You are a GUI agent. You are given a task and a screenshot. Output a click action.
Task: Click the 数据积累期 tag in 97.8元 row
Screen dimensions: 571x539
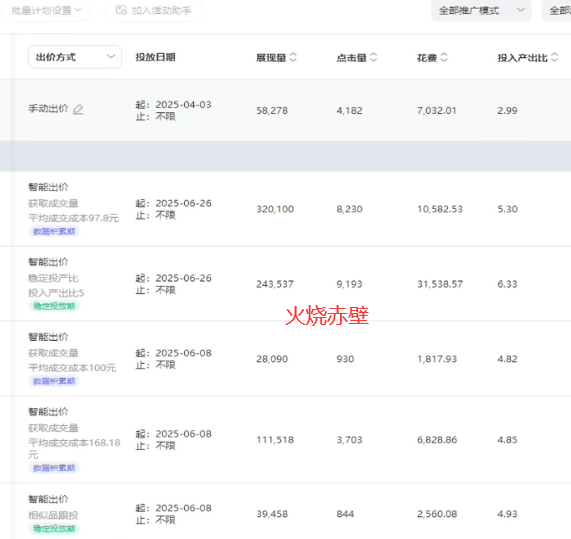pos(54,231)
